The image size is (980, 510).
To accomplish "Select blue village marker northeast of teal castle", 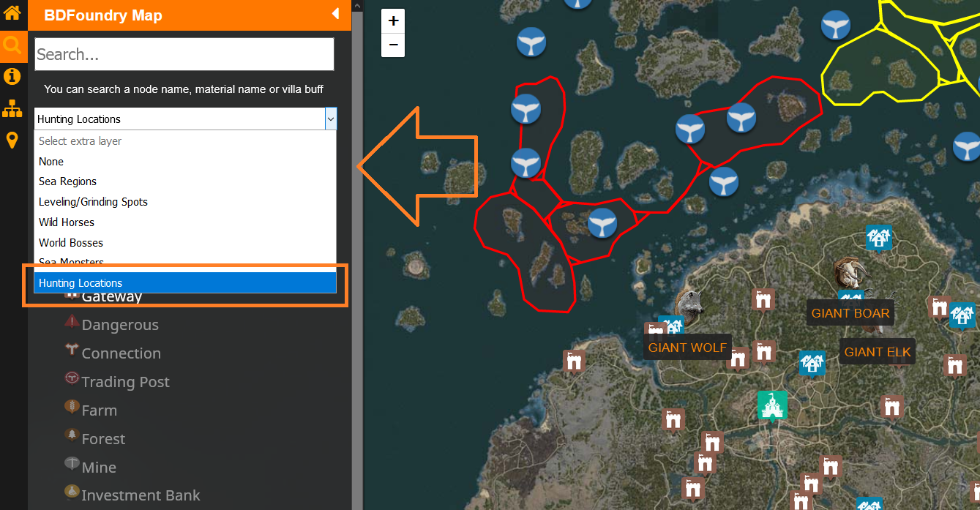I will 812,362.
